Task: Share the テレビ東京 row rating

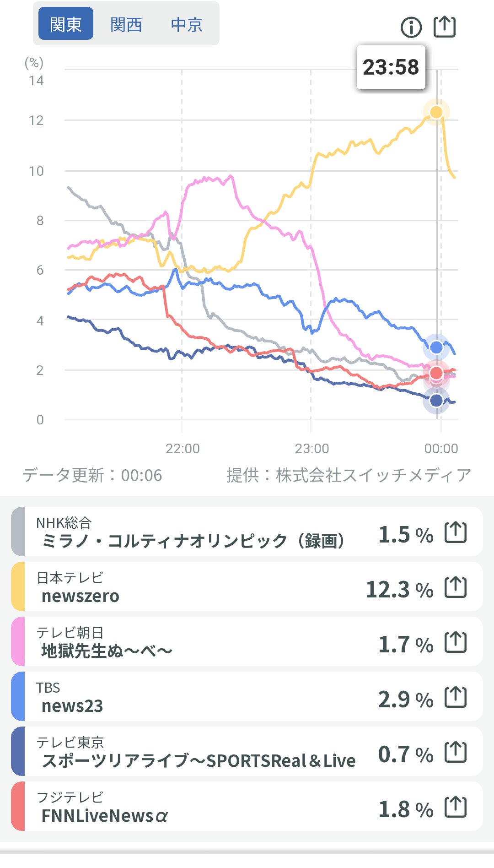Action: [456, 752]
